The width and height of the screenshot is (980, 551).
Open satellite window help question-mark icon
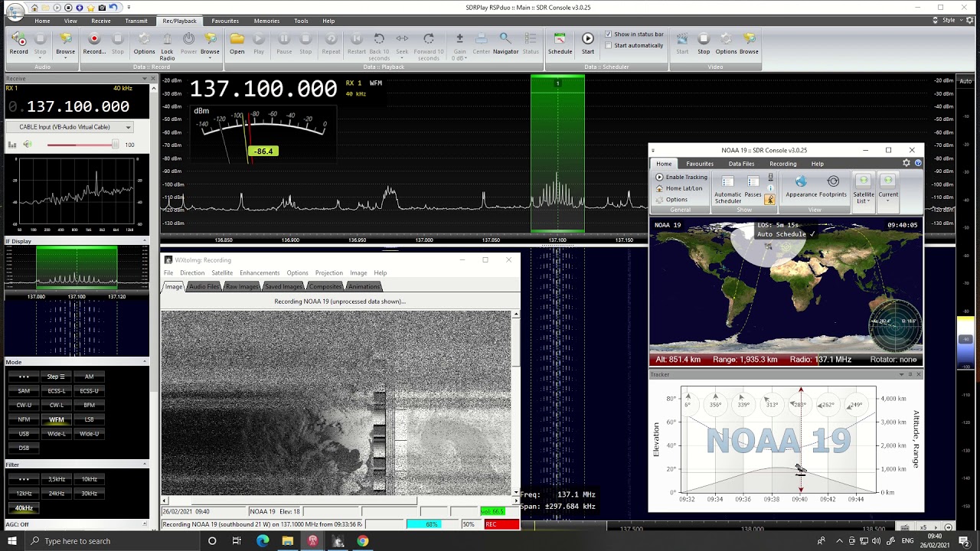tap(918, 163)
